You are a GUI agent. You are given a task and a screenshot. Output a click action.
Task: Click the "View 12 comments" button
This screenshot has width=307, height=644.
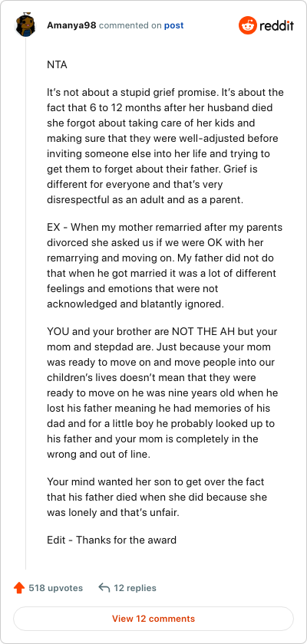153,619
